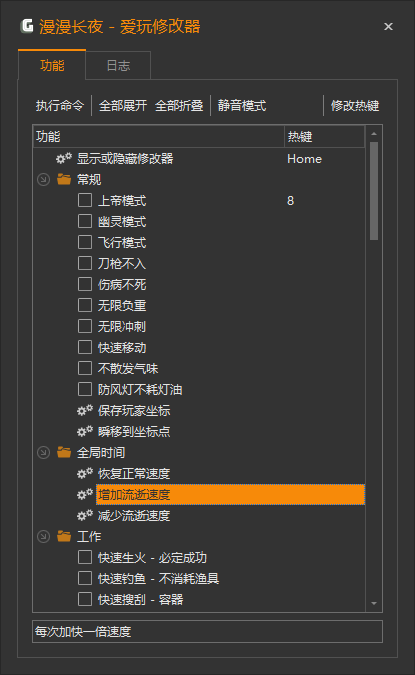Collapse the 全局时间 group arrow

(x=43, y=452)
